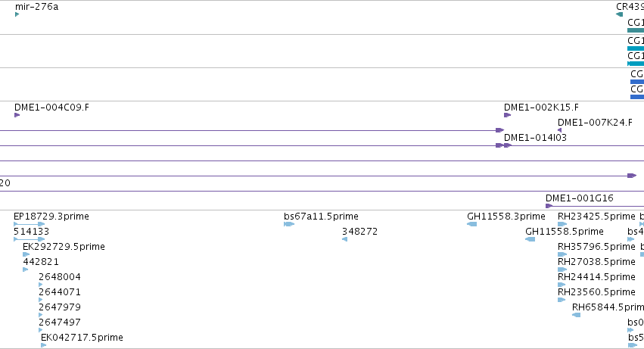644x349 pixels.
Task: Open the EP18729.3prime EST label
Action: (x=51, y=217)
